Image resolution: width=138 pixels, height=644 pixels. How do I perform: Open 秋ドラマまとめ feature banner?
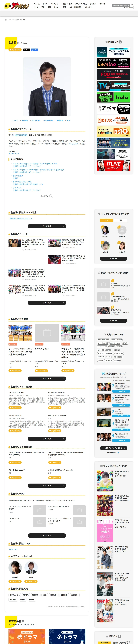27,636
